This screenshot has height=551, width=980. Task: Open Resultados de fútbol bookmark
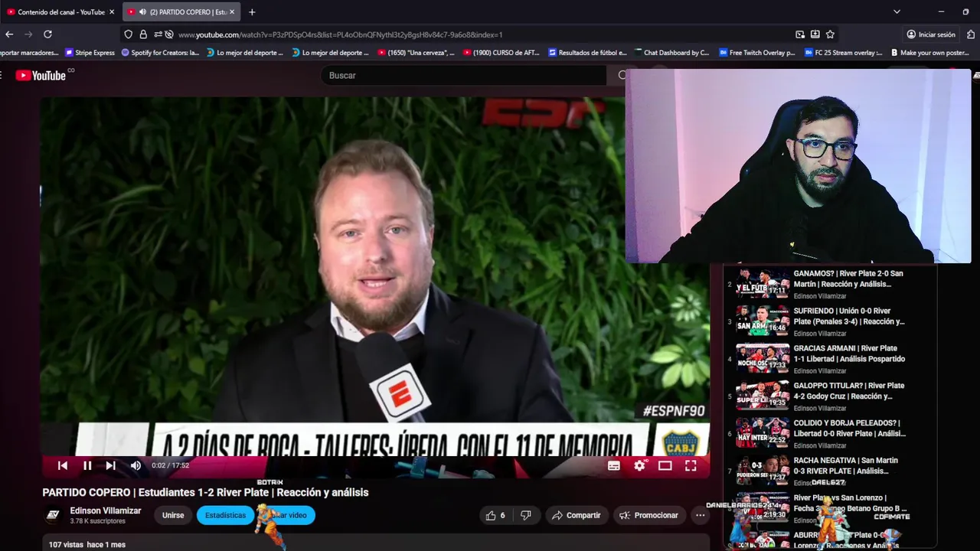[587, 53]
